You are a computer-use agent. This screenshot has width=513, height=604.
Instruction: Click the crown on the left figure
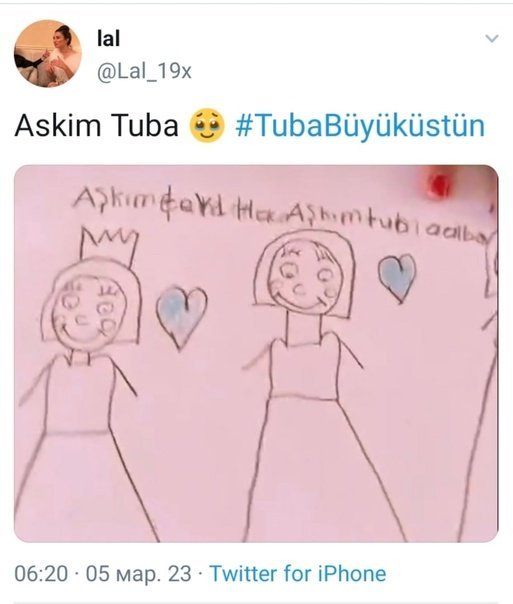pyautogui.click(x=109, y=246)
